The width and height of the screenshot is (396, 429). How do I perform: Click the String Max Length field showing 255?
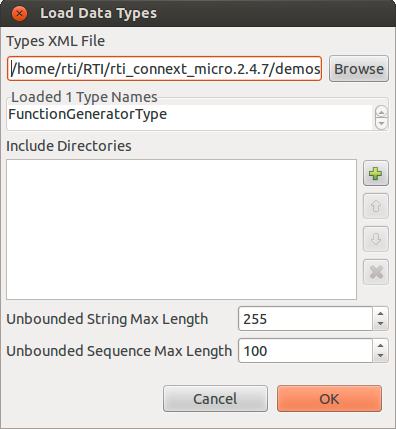coord(305,319)
